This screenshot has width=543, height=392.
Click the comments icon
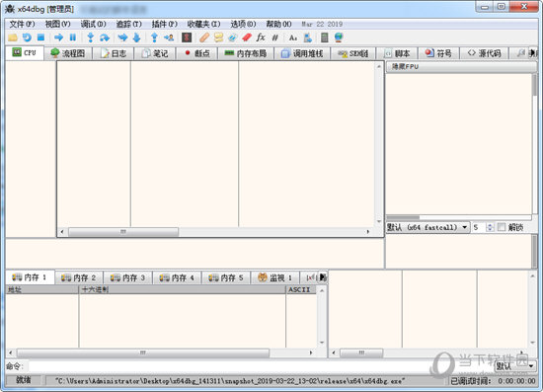pyautogui.click(x=218, y=38)
